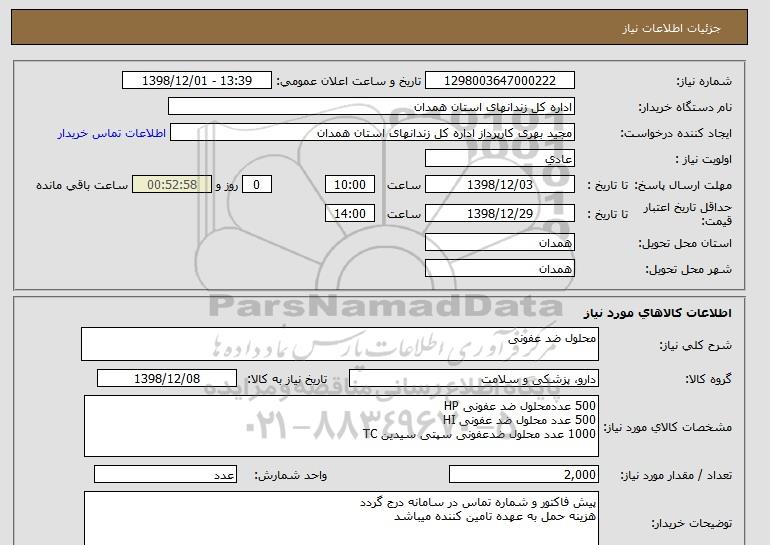Click the counting unit field عدد
Image resolution: width=770 pixels, height=545 pixels.
(x=165, y=475)
